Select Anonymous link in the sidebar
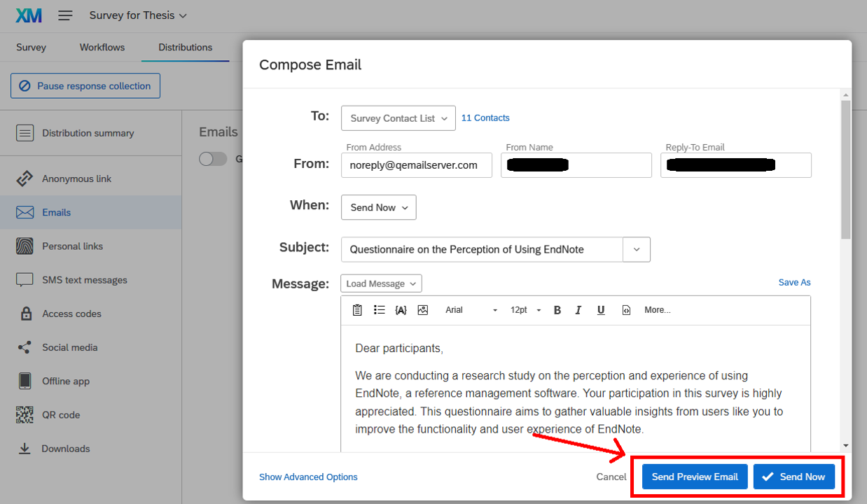Viewport: 867px width, 504px height. click(76, 179)
